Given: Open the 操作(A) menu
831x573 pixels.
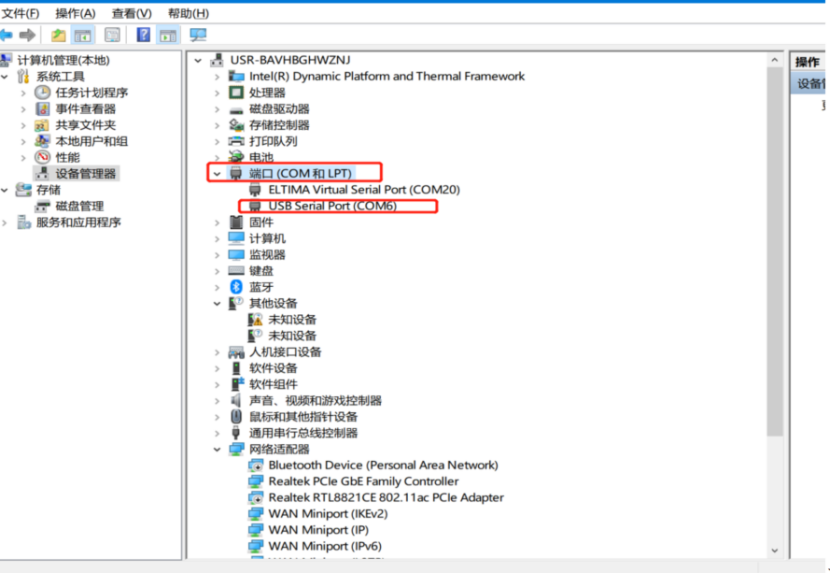Looking at the screenshot, I should [75, 13].
